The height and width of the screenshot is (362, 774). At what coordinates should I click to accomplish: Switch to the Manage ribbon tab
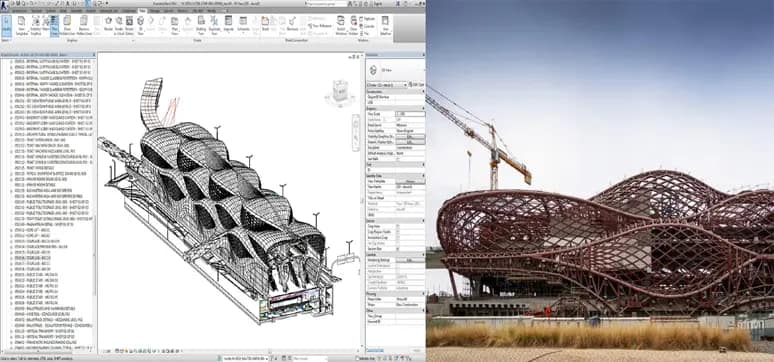click(x=155, y=10)
